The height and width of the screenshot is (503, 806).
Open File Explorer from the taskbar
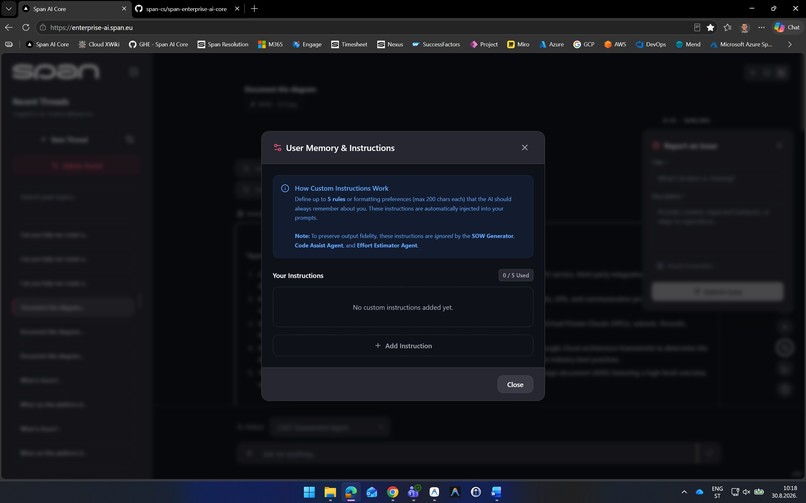(330, 492)
